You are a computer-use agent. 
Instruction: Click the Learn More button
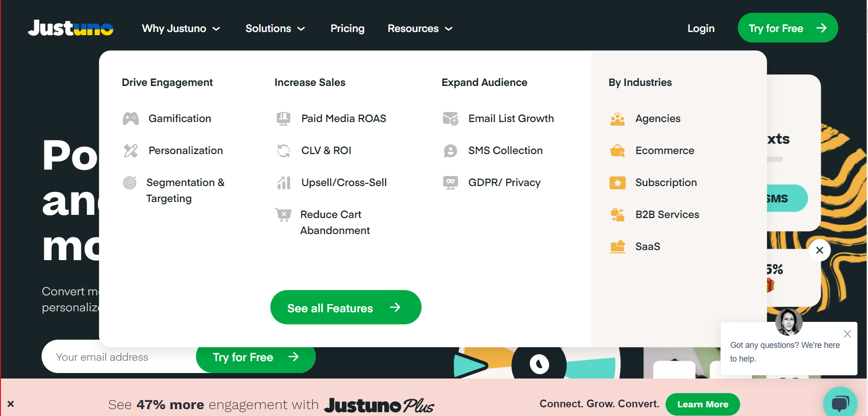(703, 404)
